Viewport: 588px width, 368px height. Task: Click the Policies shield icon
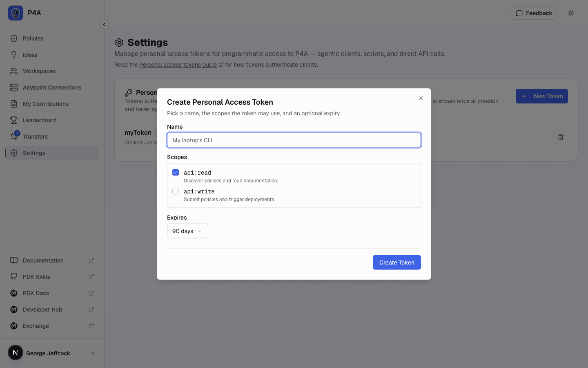pyautogui.click(x=14, y=38)
